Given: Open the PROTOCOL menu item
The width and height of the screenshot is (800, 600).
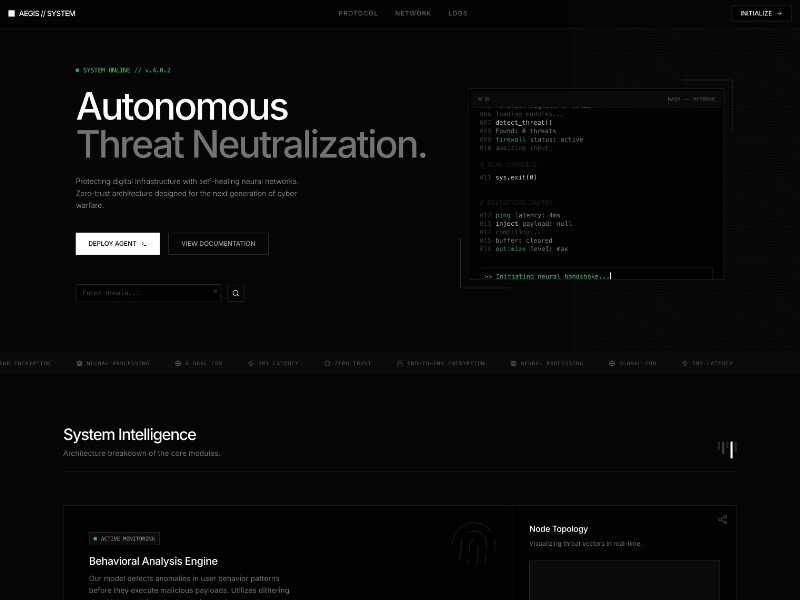Looking at the screenshot, I should coord(358,13).
